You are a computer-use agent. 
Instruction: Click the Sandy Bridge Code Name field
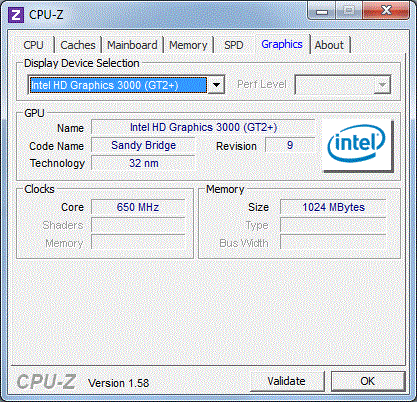tap(143, 145)
